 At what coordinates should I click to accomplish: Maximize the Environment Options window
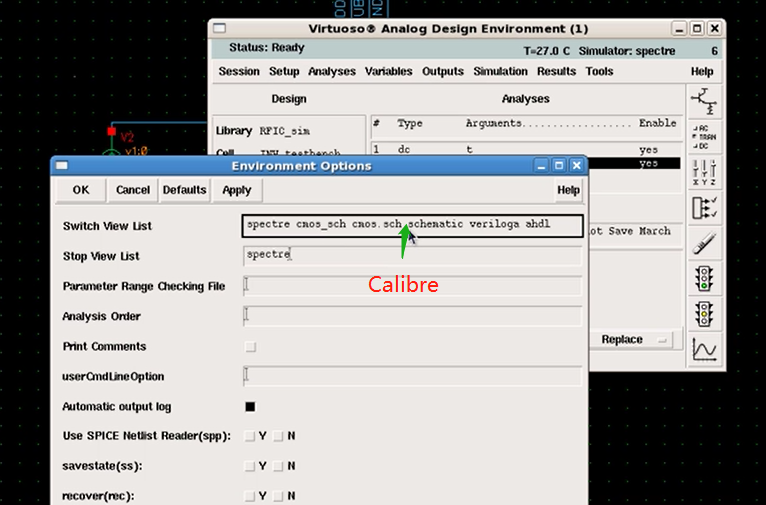point(559,166)
